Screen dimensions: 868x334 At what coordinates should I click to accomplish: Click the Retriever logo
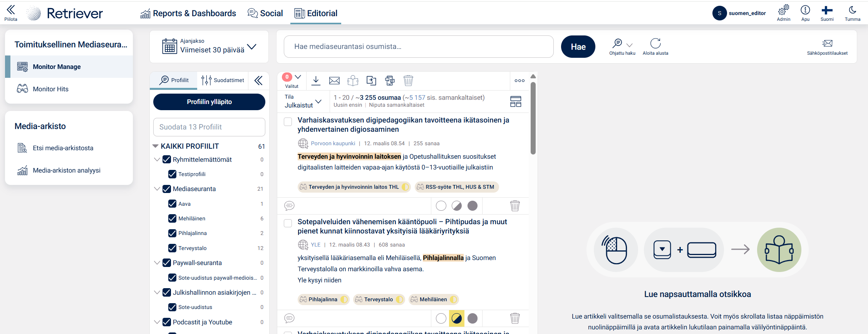coord(65,13)
